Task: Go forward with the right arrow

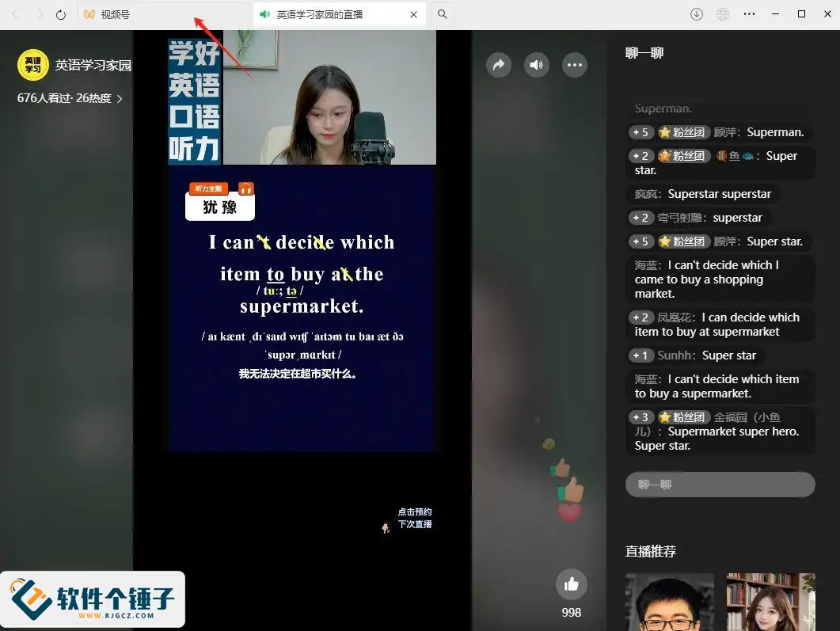Action: tap(40, 14)
